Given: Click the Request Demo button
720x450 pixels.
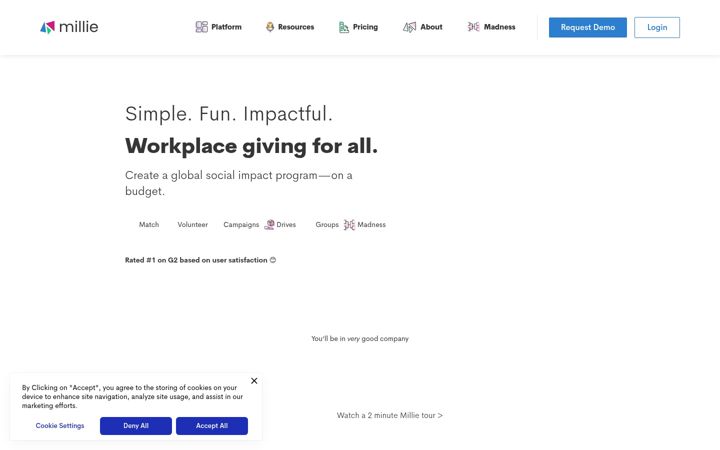Looking at the screenshot, I should (588, 28).
